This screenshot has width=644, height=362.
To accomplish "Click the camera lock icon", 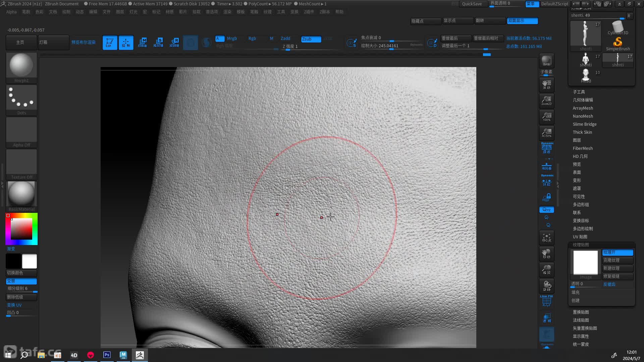I will (x=546, y=197).
